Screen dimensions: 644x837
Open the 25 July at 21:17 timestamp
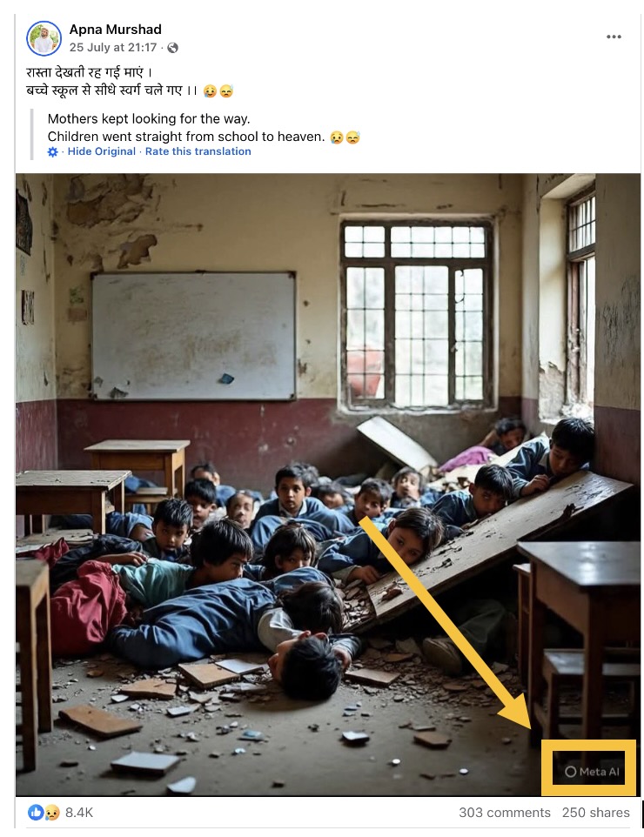pos(112,48)
